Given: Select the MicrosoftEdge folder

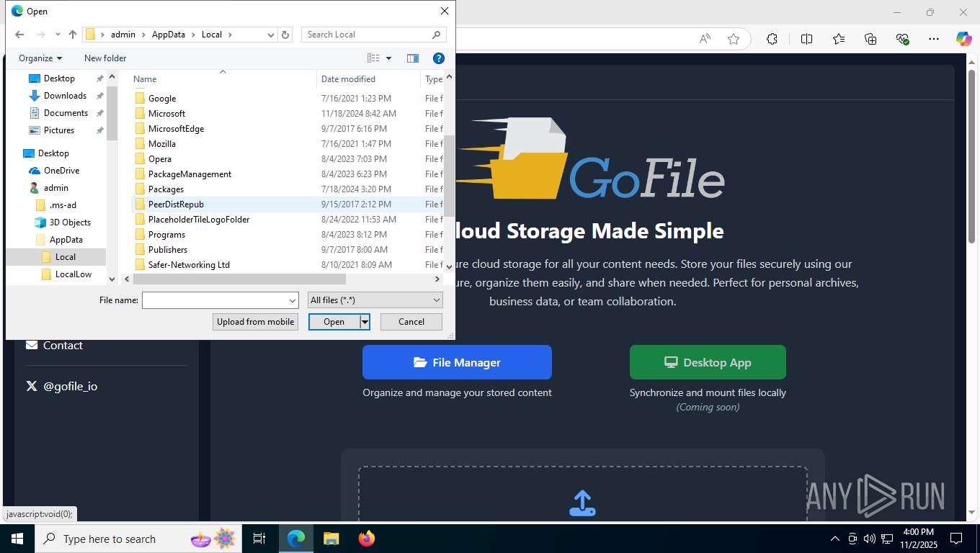Looking at the screenshot, I should 176,129.
